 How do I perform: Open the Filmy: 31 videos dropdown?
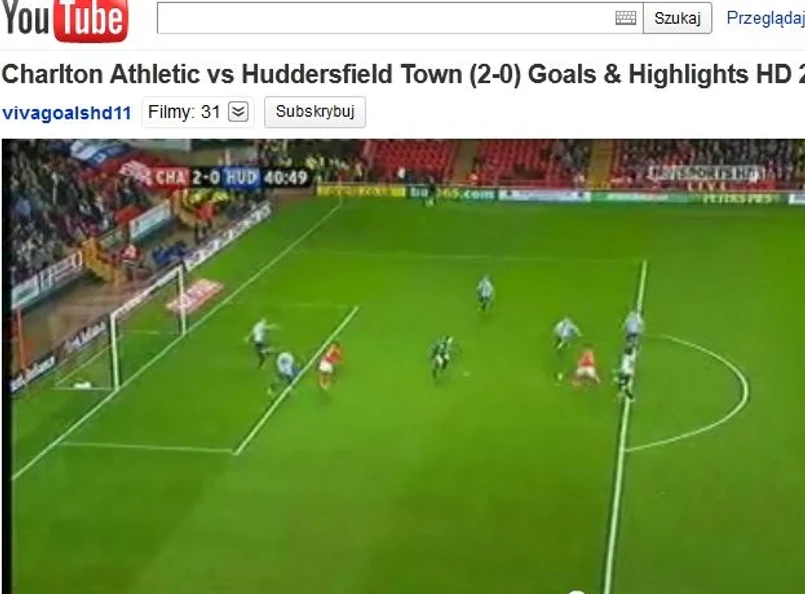coord(198,111)
